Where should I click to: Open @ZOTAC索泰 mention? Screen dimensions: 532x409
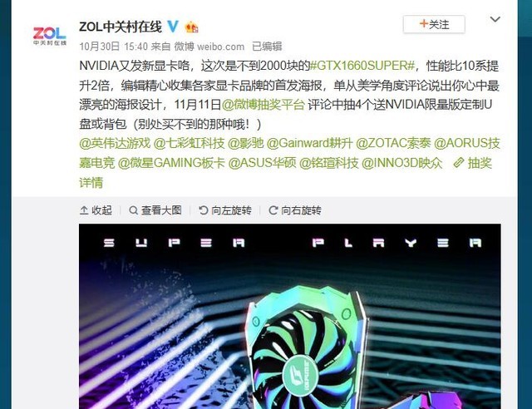[x=393, y=143]
